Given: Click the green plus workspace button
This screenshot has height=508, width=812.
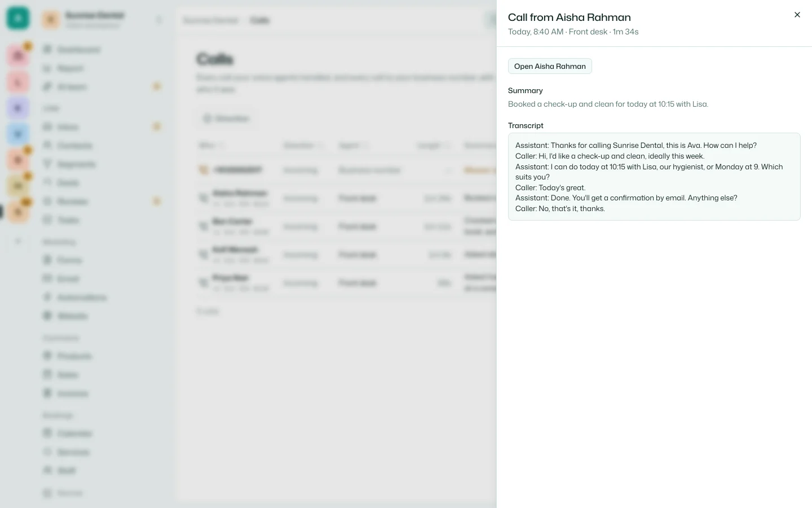Looking at the screenshot, I should (18, 19).
